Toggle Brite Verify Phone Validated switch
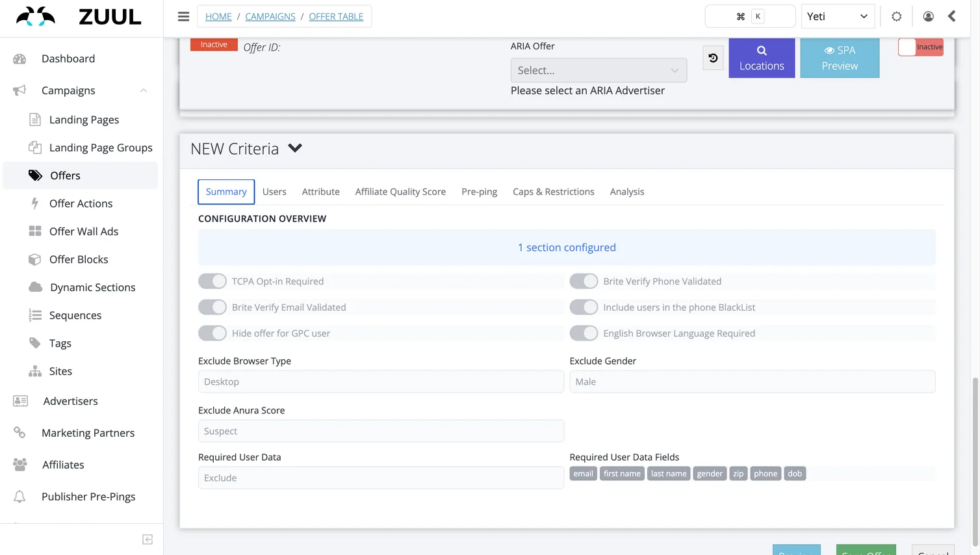The image size is (980, 555). [x=584, y=281]
